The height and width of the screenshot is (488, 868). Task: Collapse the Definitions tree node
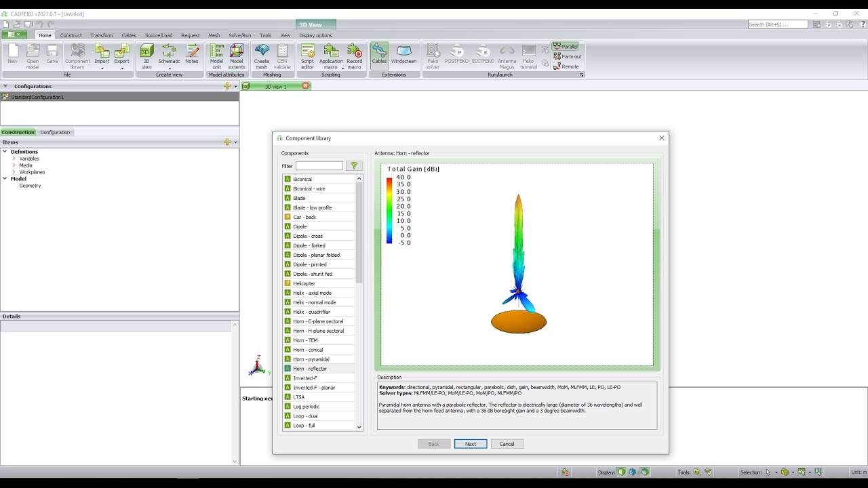click(x=5, y=152)
